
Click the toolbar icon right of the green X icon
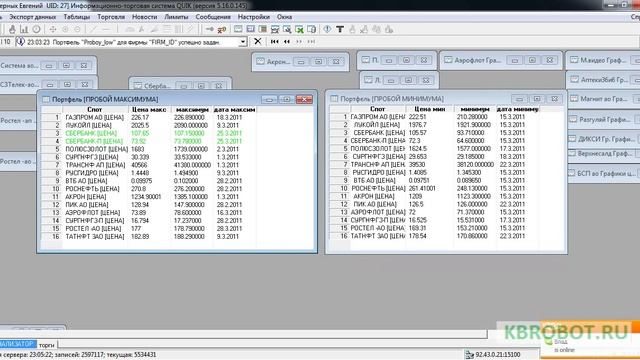[311, 29]
